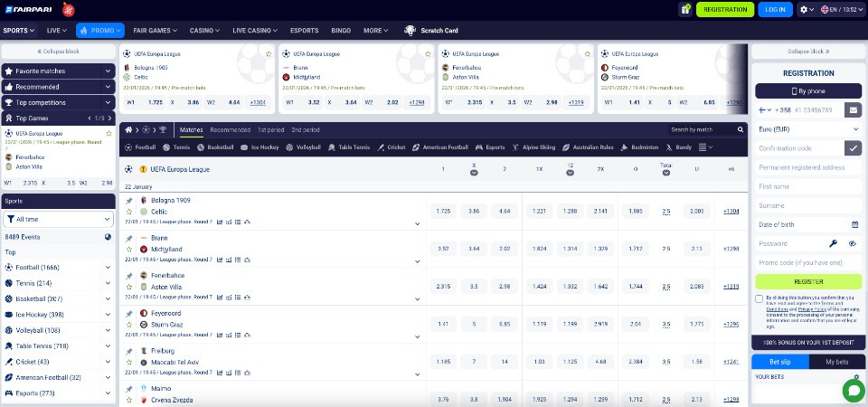
Task: Open the date of birth calendar icon
Action: coord(854,224)
